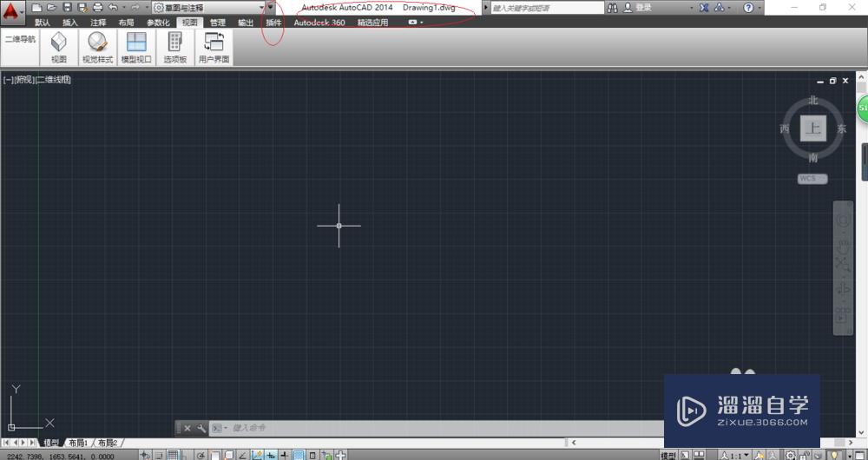Switch to the 插入 ribbon tab

pos(70,23)
